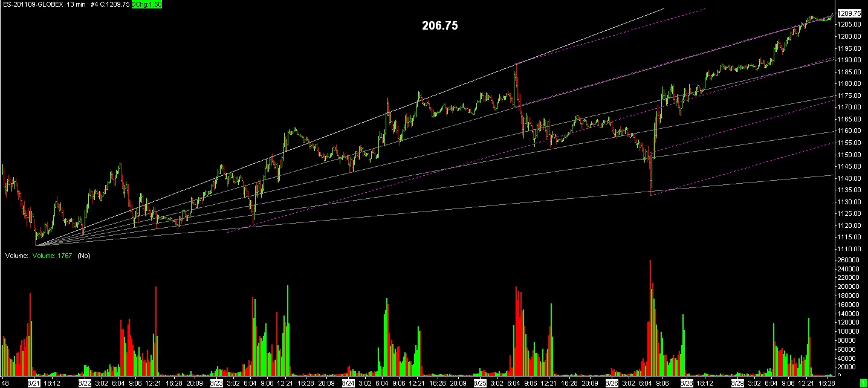
Task: Click the 8/24 date marker
Action: click(x=348, y=383)
